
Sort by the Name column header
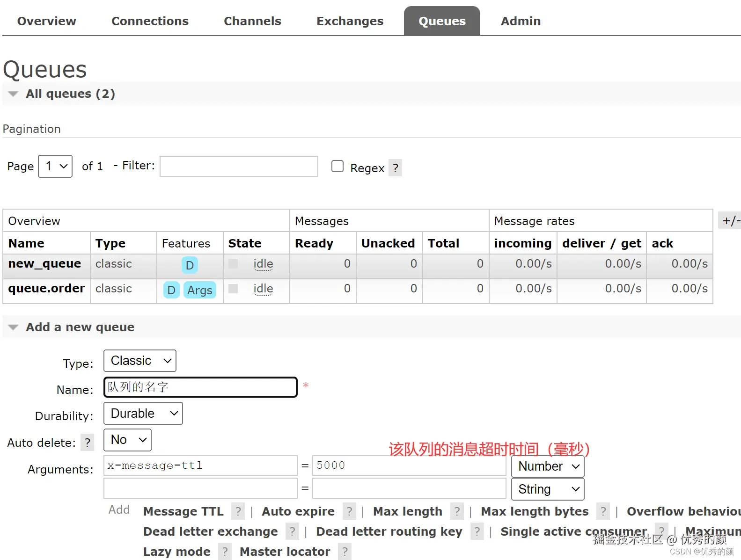point(26,243)
